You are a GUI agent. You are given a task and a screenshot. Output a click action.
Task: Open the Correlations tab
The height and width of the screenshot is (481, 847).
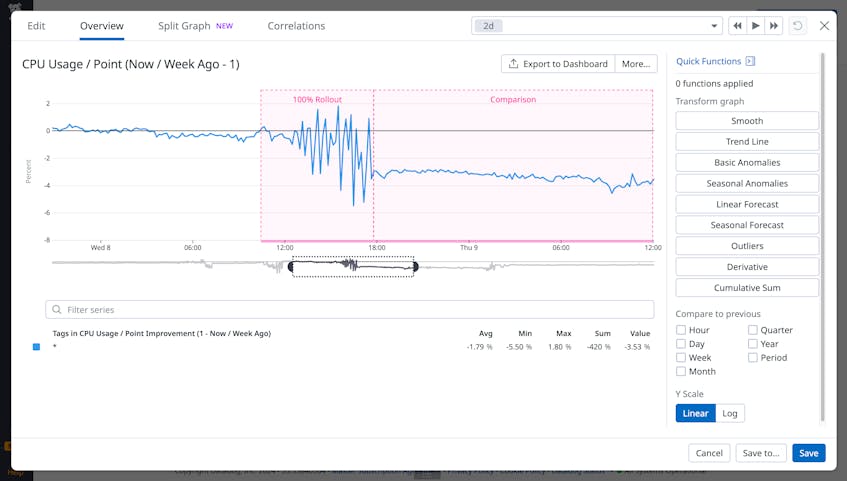pyautogui.click(x=296, y=26)
